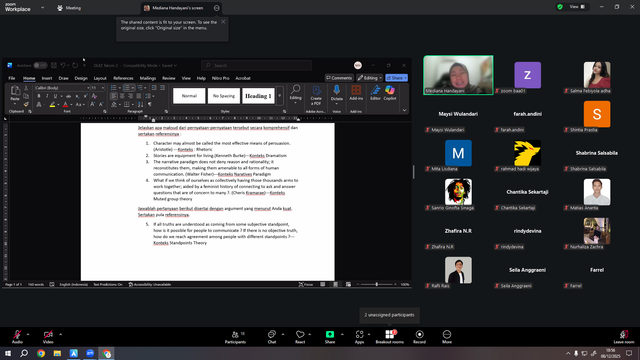Switch to the Nitro Pro tab
Screen dimensions: 640x360
pyautogui.click(x=220, y=78)
